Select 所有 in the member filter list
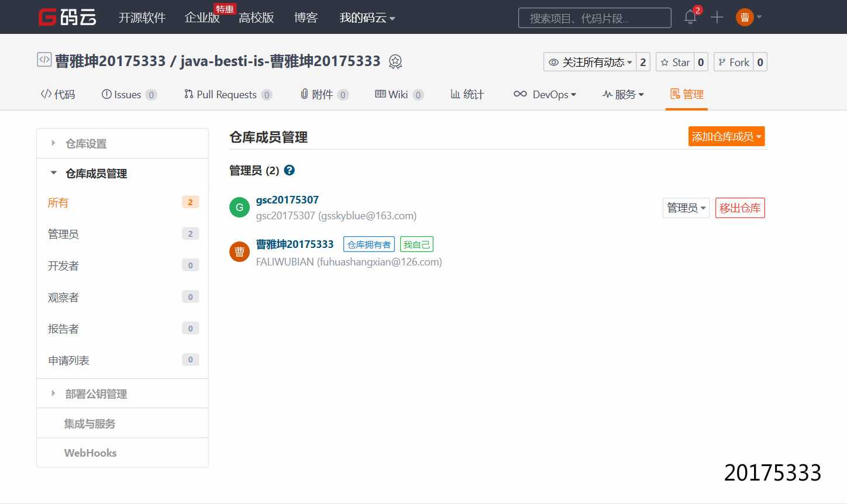847x504 pixels. (x=123, y=202)
